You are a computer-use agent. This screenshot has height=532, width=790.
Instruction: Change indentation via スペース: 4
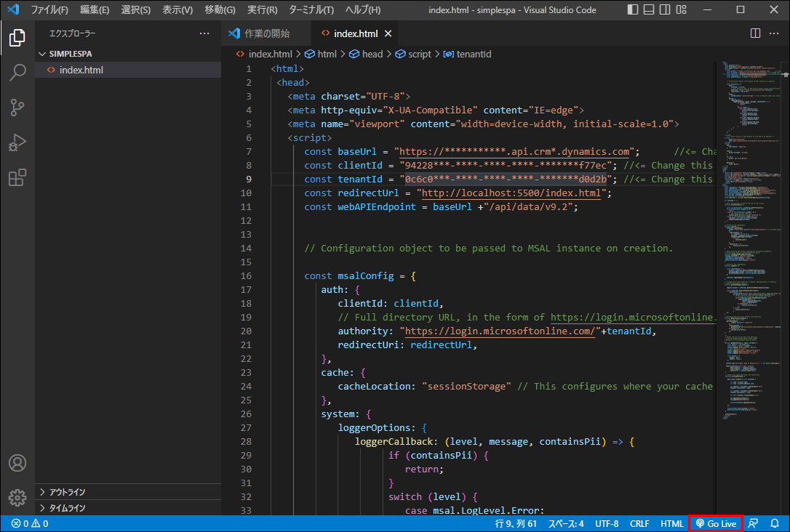pyautogui.click(x=566, y=523)
